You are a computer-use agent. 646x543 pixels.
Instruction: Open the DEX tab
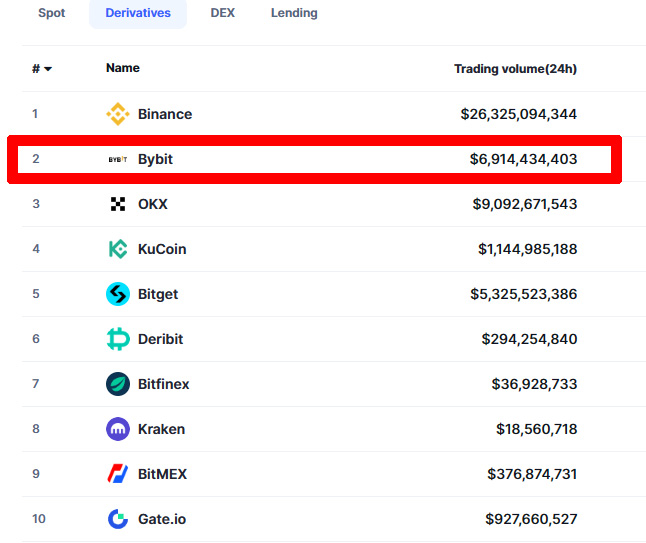tap(223, 13)
